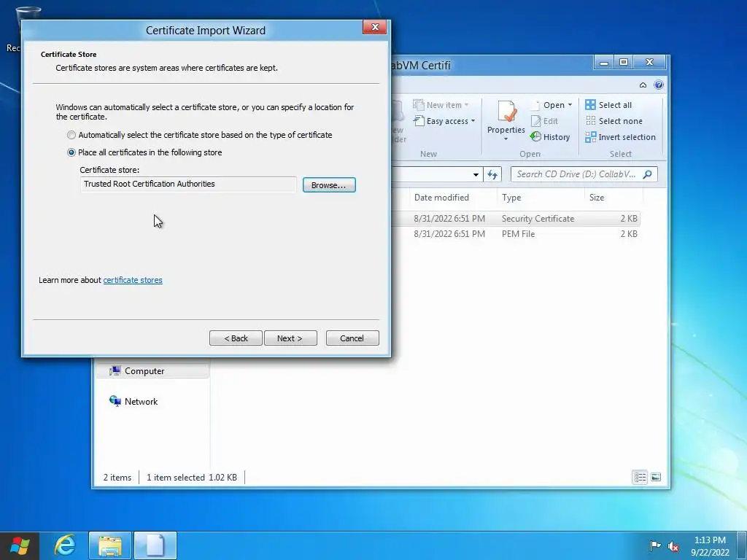
Task: Click the muted volume tray icon
Action: click(x=673, y=545)
